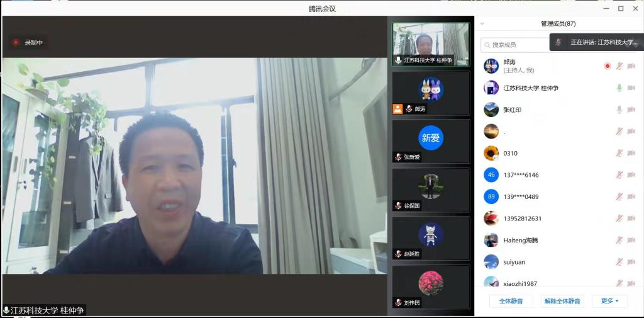Toggle suiyuan's muted microphone
644x318 pixels.
[619, 262]
